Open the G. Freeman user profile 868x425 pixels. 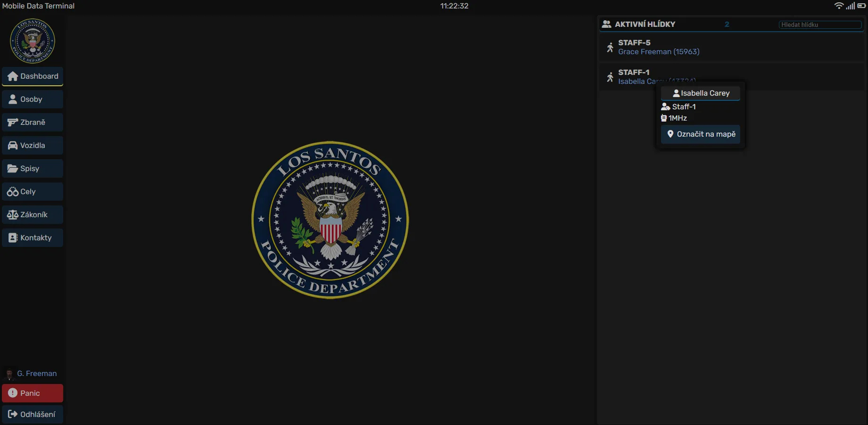click(x=37, y=374)
